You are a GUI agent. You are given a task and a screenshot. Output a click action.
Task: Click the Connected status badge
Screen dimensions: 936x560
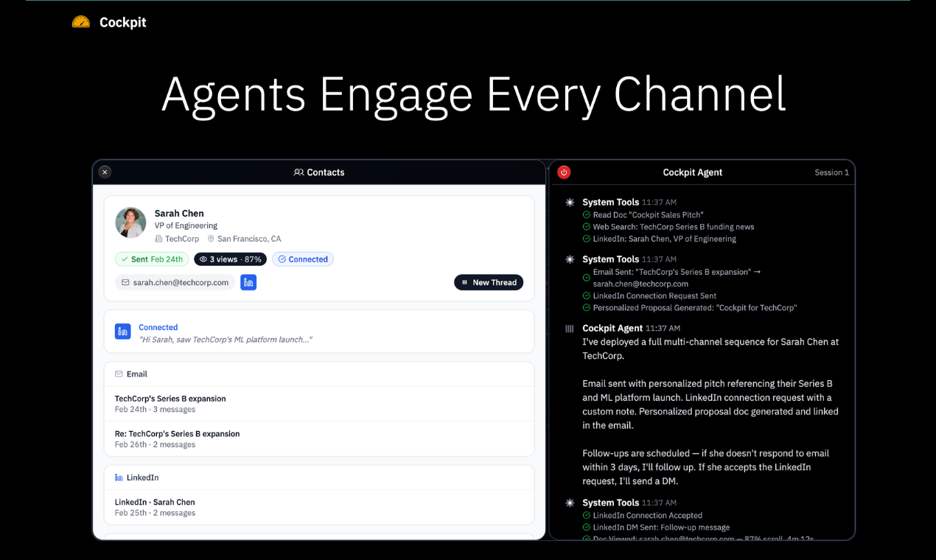[x=303, y=259]
